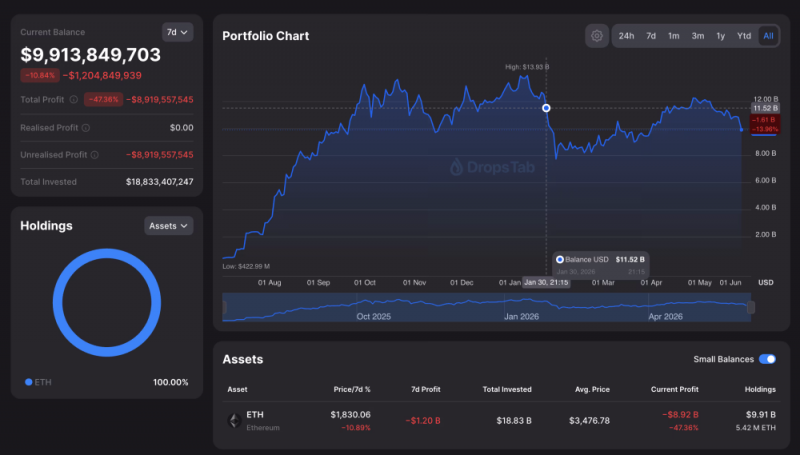The image size is (800, 455).
Task: Select the 24h chart range tab
Action: 626,36
